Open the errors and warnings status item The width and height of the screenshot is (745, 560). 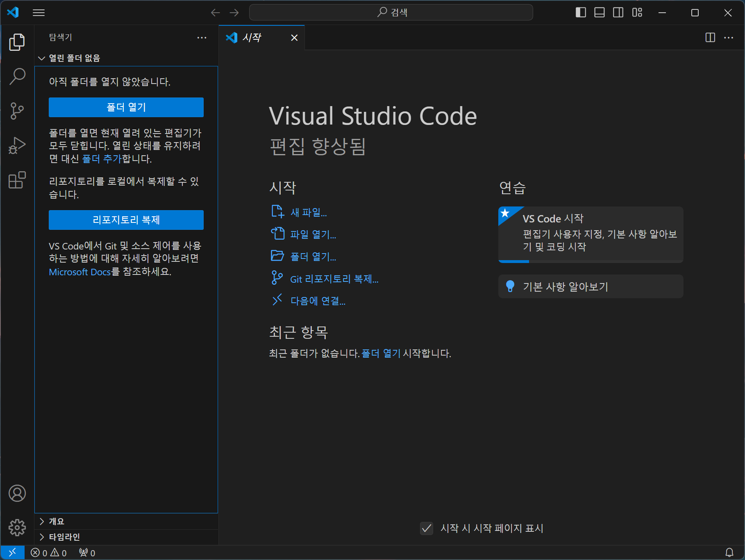point(49,553)
